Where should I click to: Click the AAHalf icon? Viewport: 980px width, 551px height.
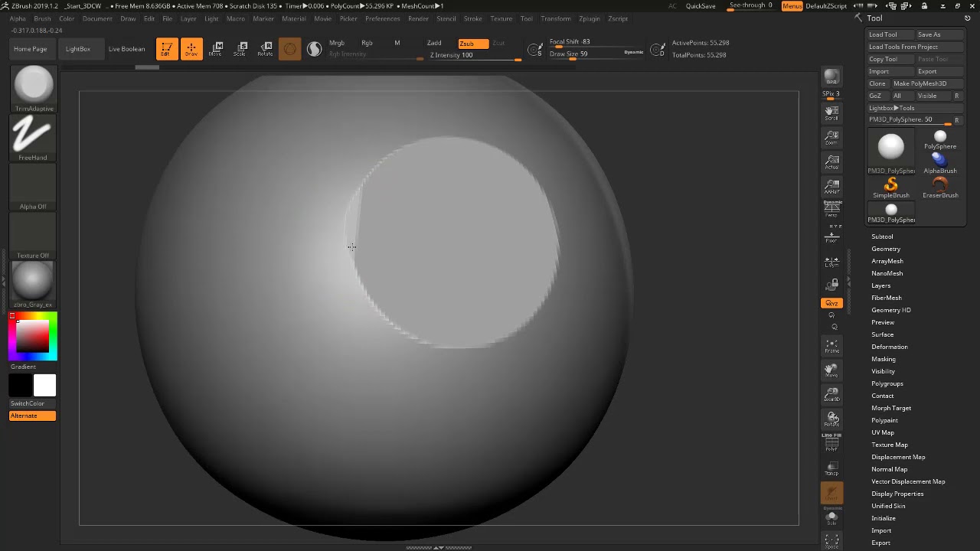click(x=831, y=187)
